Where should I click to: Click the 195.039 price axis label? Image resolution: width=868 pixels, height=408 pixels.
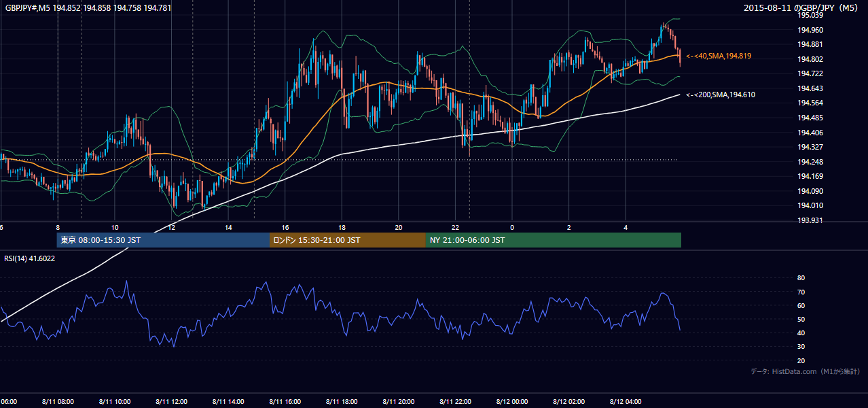[810, 15]
